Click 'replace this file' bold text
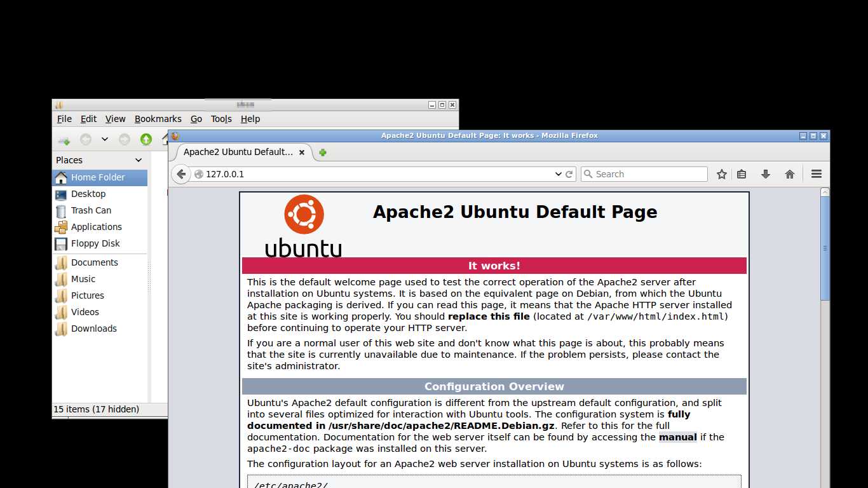Viewport: 868px width, 488px height. [x=489, y=316]
